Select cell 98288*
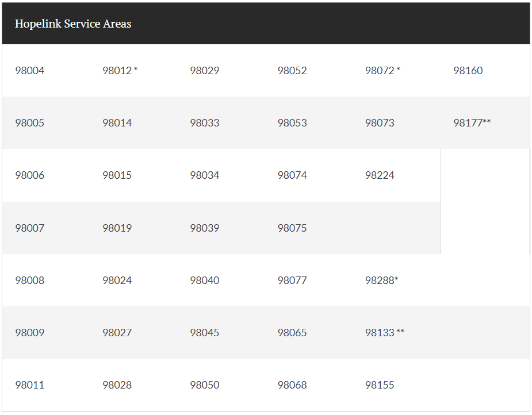 point(381,280)
